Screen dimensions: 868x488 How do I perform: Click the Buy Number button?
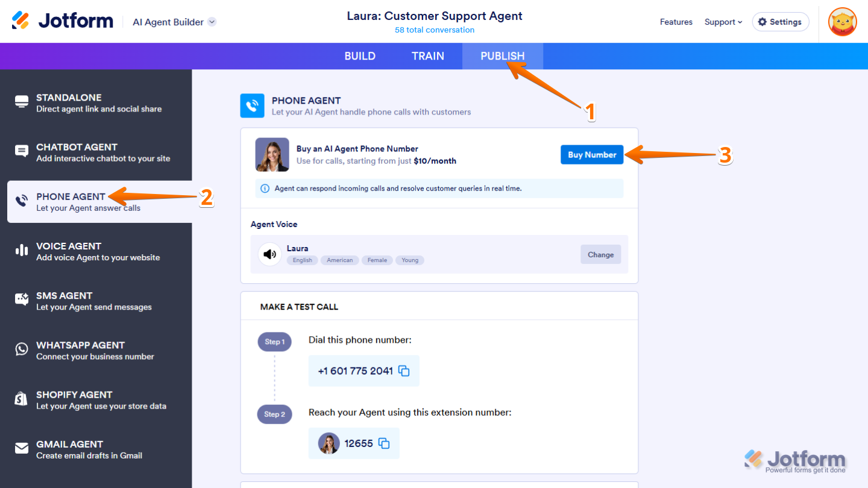[x=592, y=155]
